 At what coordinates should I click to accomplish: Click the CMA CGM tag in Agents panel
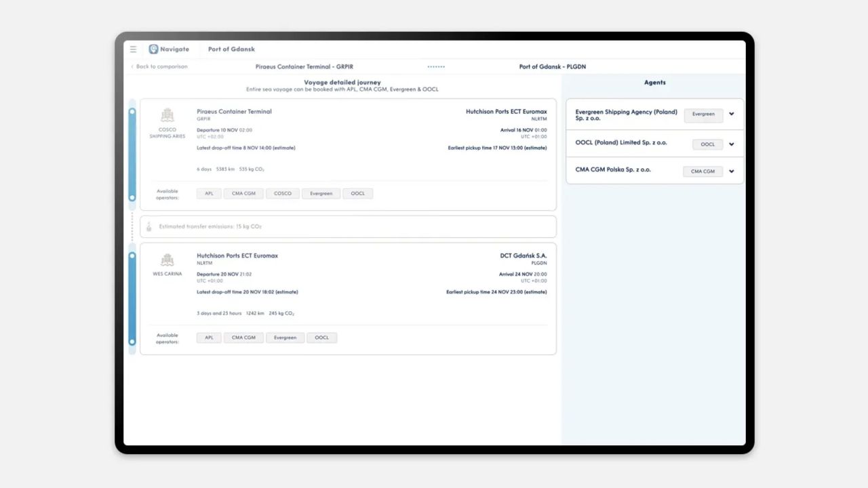(703, 171)
